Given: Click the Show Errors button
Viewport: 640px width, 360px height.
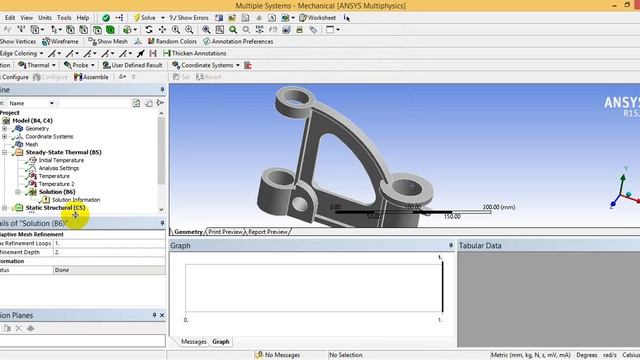Looking at the screenshot, I should coord(189,18).
